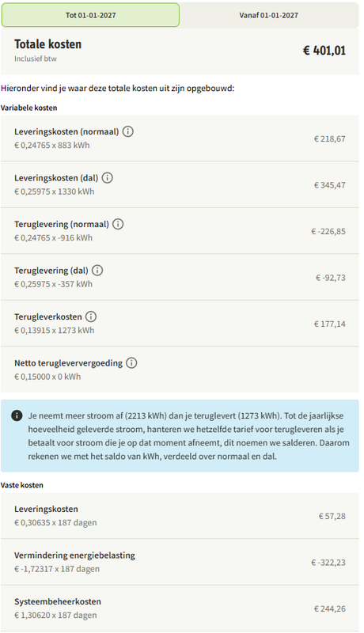The width and height of the screenshot is (364, 633).
Task: Click the € -92,73 Teruglevering (dal) amount
Action: tap(331, 278)
